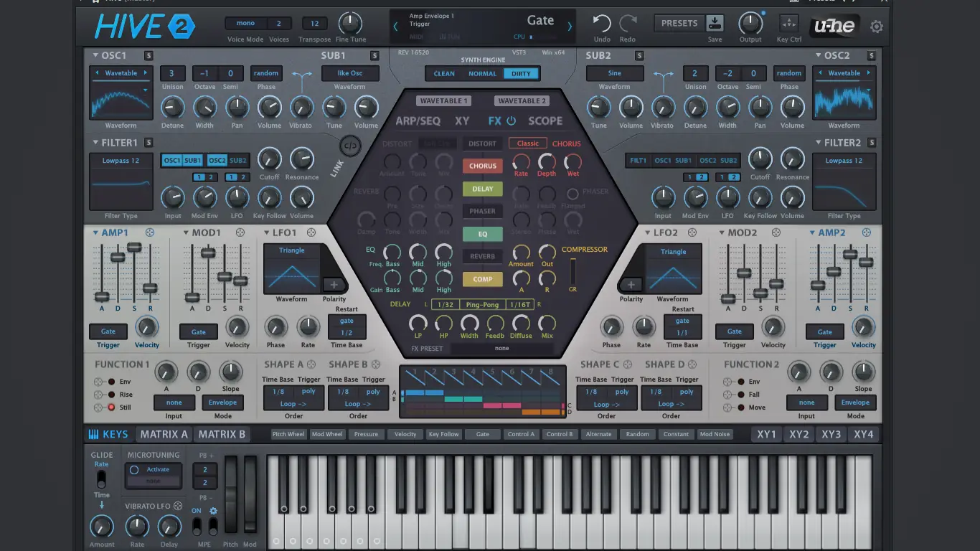Click the VIBRATO LFO handle icon
This screenshot has width=980, height=551.
point(178,506)
